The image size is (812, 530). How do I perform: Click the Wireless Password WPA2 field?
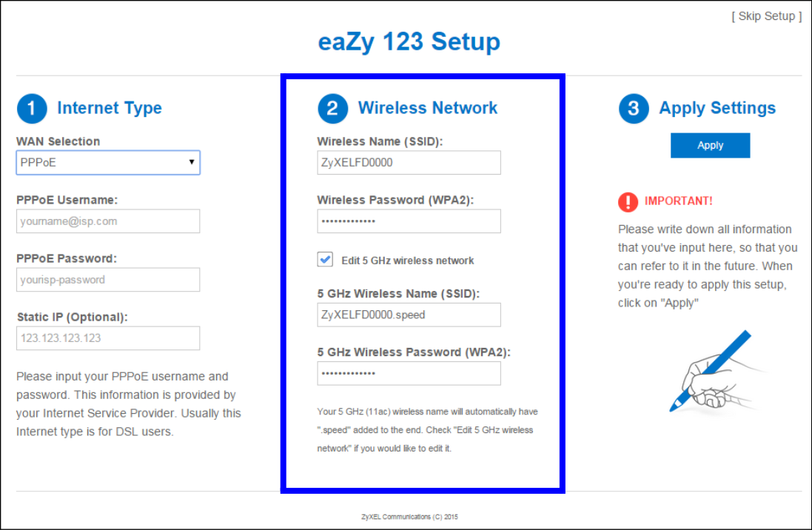click(408, 221)
